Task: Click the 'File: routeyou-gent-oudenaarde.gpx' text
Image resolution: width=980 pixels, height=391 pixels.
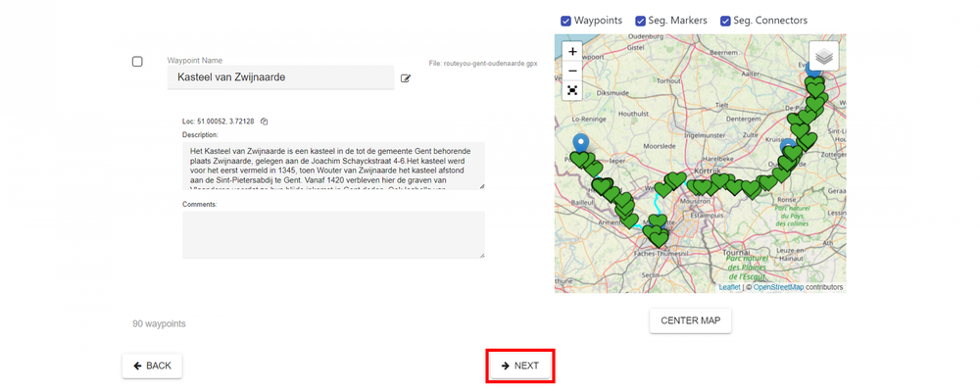Action: tap(483, 64)
